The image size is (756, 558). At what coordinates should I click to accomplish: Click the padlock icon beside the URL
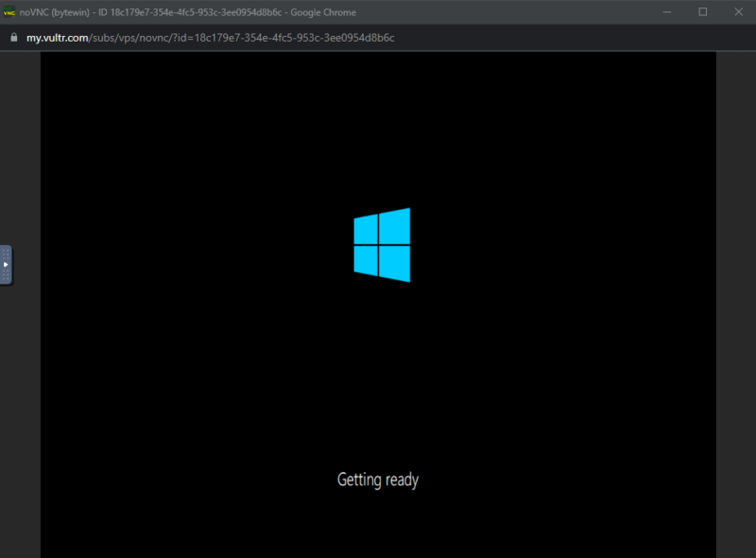[x=13, y=37]
